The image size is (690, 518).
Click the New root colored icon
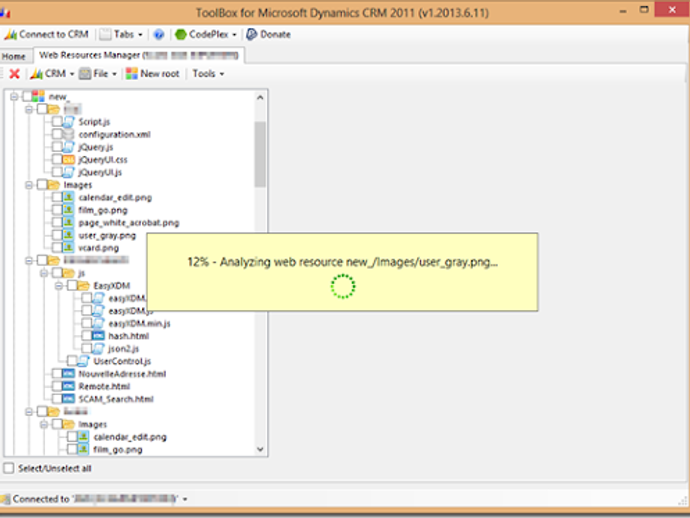click(132, 73)
